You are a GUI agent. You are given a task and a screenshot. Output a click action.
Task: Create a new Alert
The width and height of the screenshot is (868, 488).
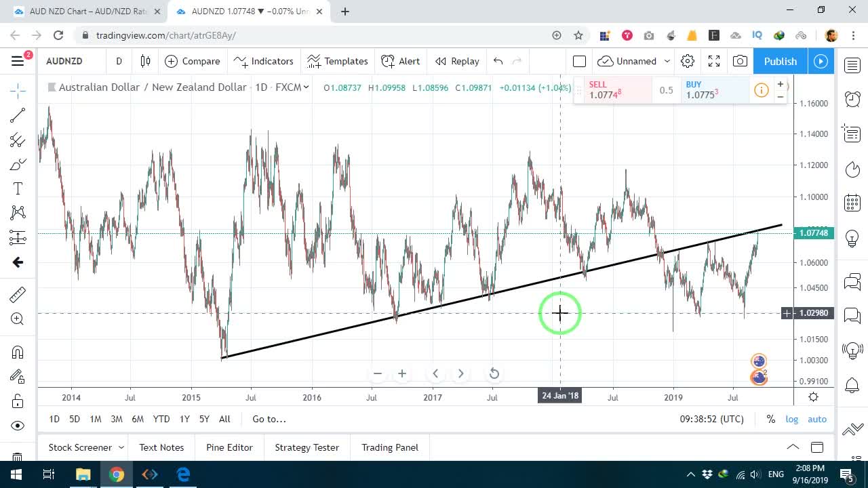pos(401,61)
